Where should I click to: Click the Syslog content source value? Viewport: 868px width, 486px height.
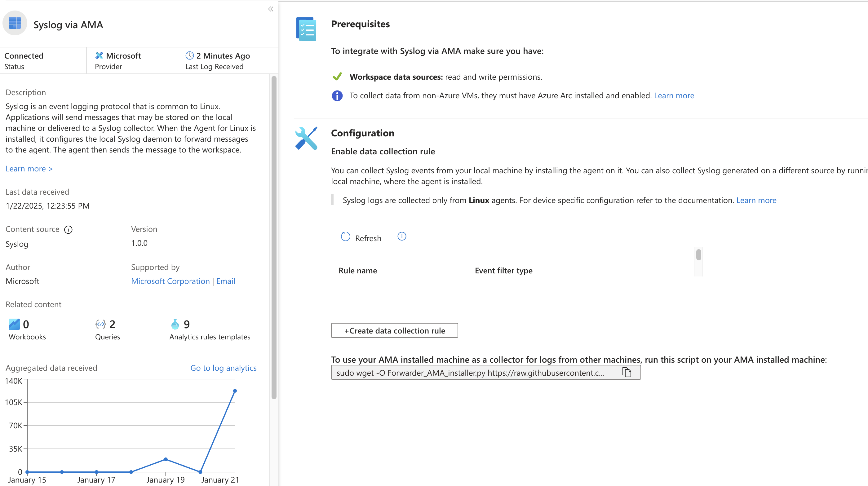click(17, 244)
